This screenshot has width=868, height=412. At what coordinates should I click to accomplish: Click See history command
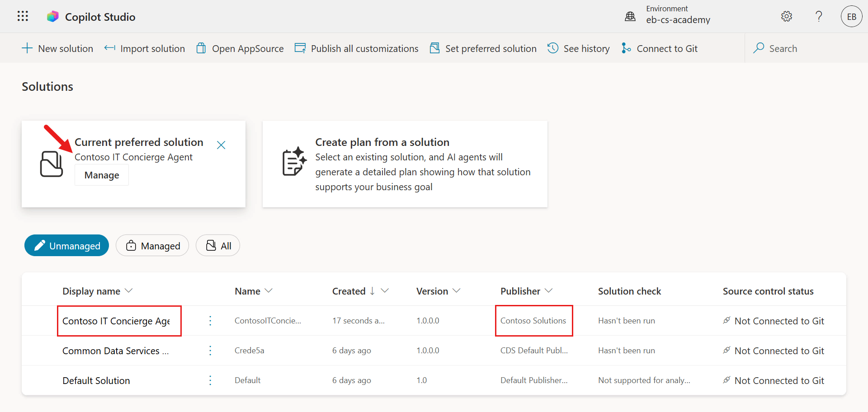click(x=579, y=48)
